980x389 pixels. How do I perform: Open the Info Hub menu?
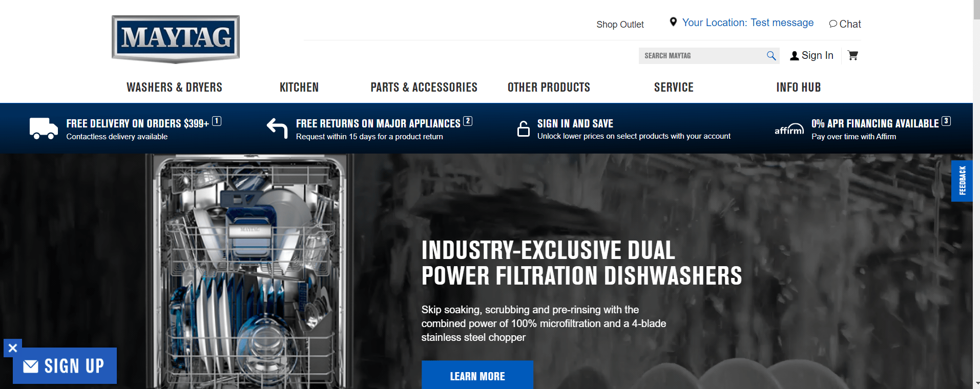tap(799, 88)
